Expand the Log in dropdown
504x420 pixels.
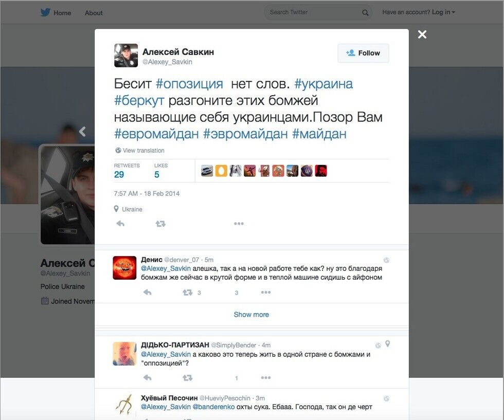point(443,12)
